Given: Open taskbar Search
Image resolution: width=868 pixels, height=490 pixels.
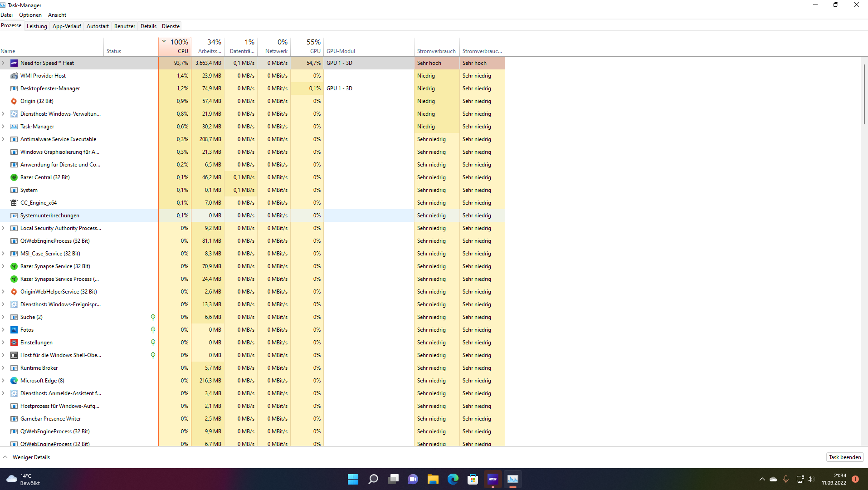Looking at the screenshot, I should (373, 479).
